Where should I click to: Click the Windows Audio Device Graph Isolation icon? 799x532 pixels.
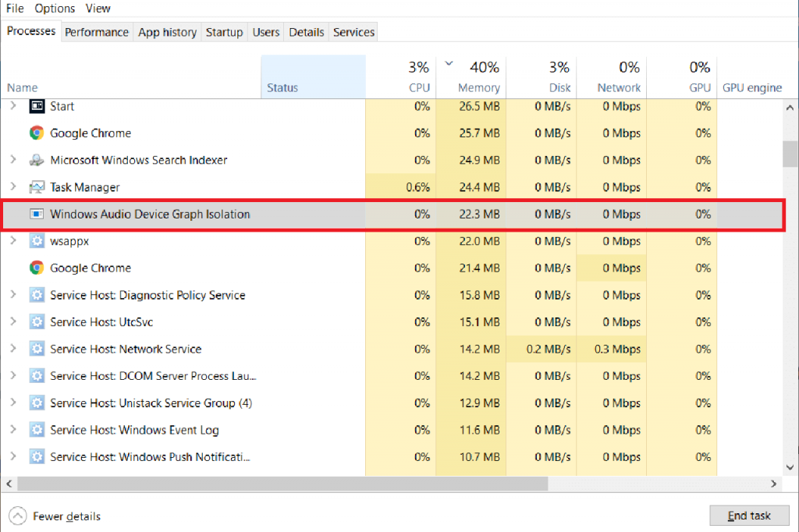pyautogui.click(x=37, y=214)
